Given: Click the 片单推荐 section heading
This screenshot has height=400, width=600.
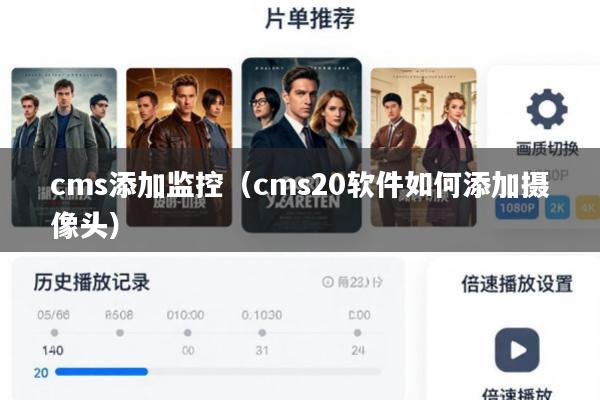Looking at the screenshot, I should (310, 18).
